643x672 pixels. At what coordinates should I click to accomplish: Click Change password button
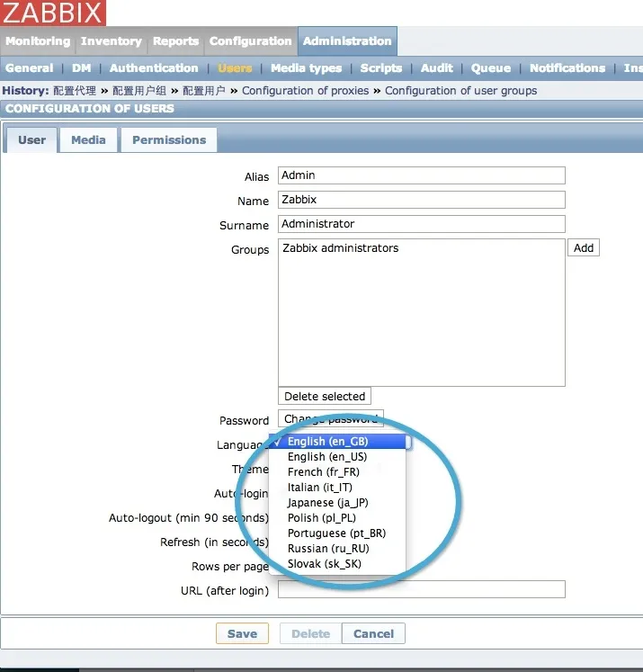coord(331,418)
